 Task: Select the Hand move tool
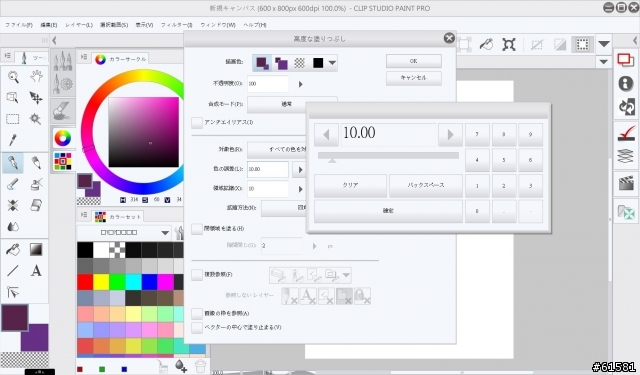[36, 77]
